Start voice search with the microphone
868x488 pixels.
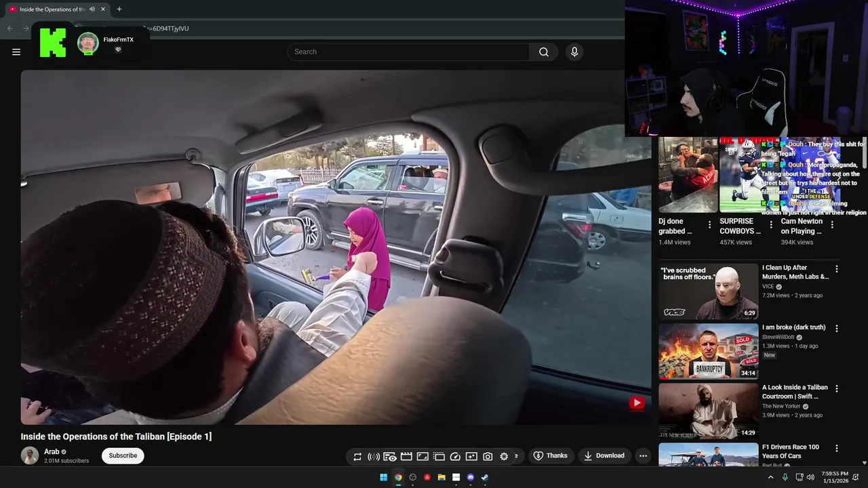[x=574, y=52]
